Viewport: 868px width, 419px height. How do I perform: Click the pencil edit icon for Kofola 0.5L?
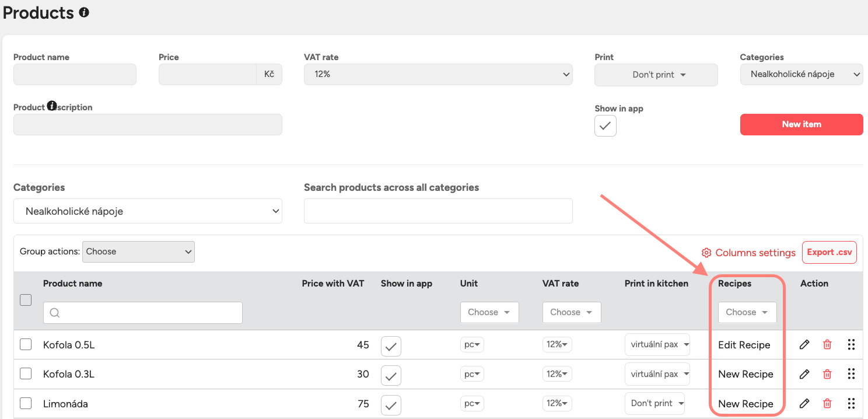point(804,344)
